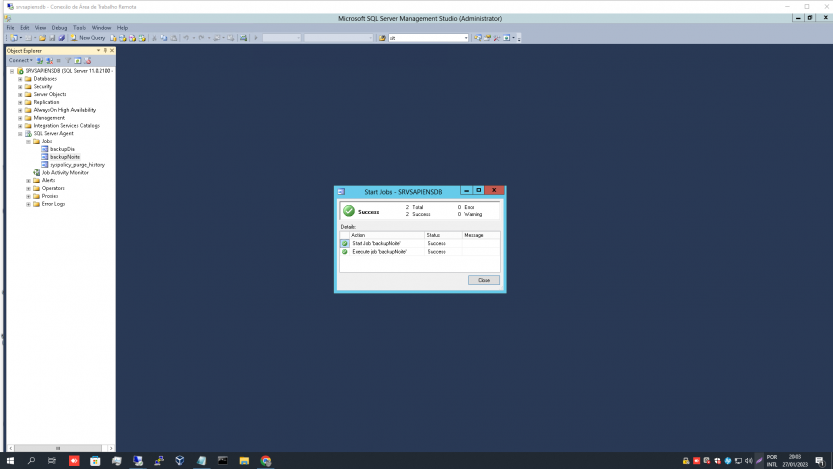
Task: Open the Tools menu
Action: point(79,28)
